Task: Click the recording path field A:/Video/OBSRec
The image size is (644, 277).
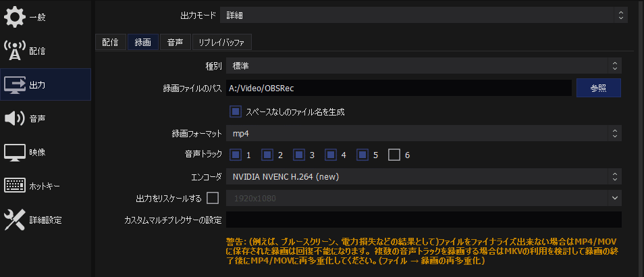Action: [399, 88]
